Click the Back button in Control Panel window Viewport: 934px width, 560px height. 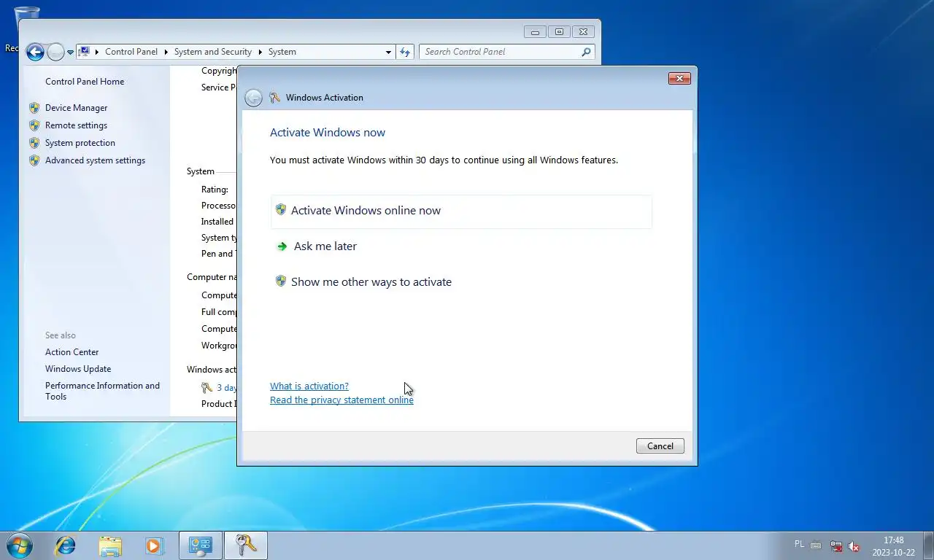pyautogui.click(x=35, y=52)
